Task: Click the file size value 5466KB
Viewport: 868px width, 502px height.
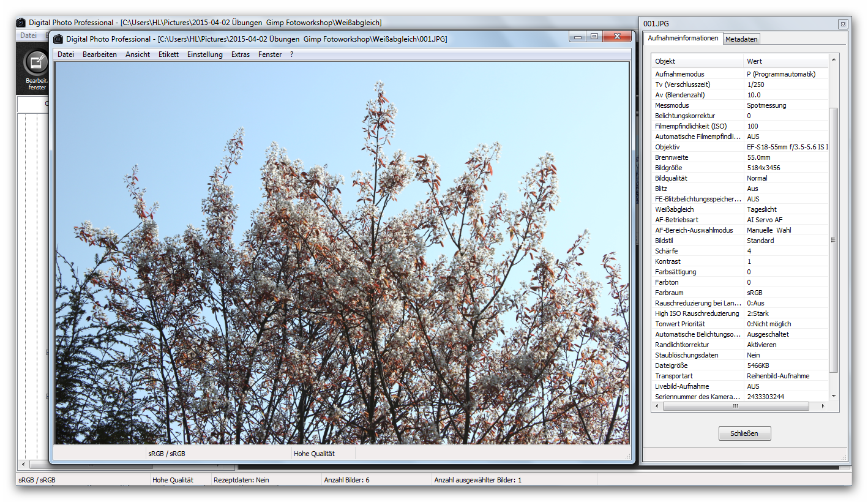Action: click(x=758, y=365)
